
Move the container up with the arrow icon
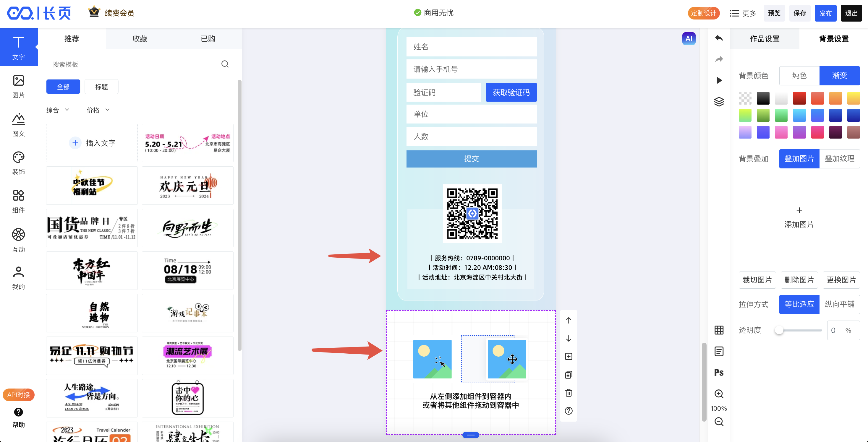tap(569, 320)
